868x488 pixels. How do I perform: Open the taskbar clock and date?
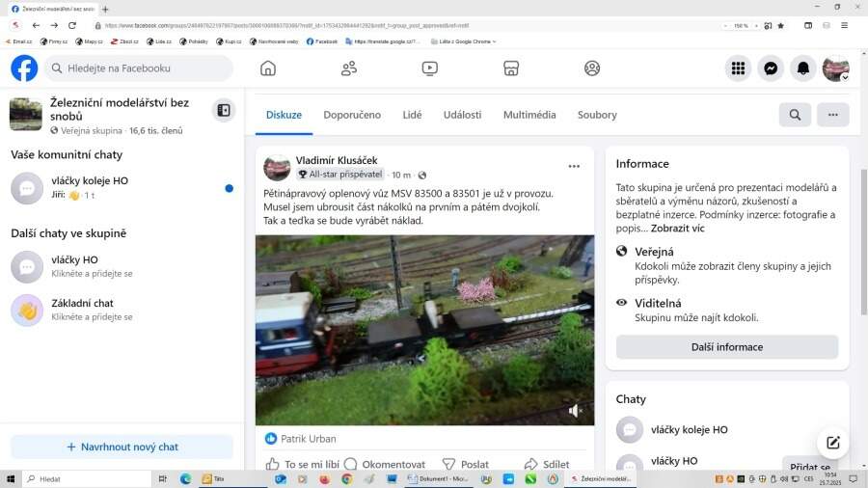click(x=830, y=478)
